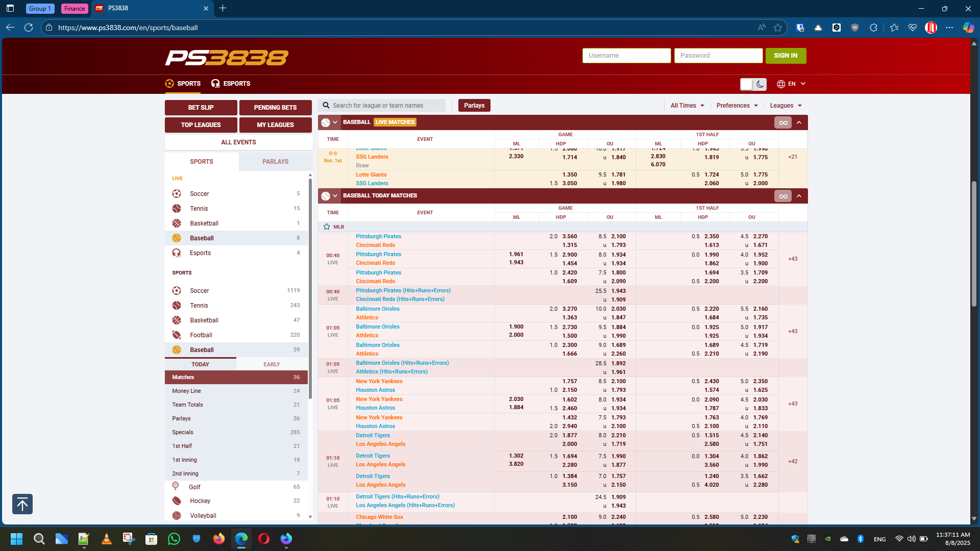Image resolution: width=980 pixels, height=551 pixels.
Task: Select the Parlays sidebar tab
Action: [x=276, y=162]
